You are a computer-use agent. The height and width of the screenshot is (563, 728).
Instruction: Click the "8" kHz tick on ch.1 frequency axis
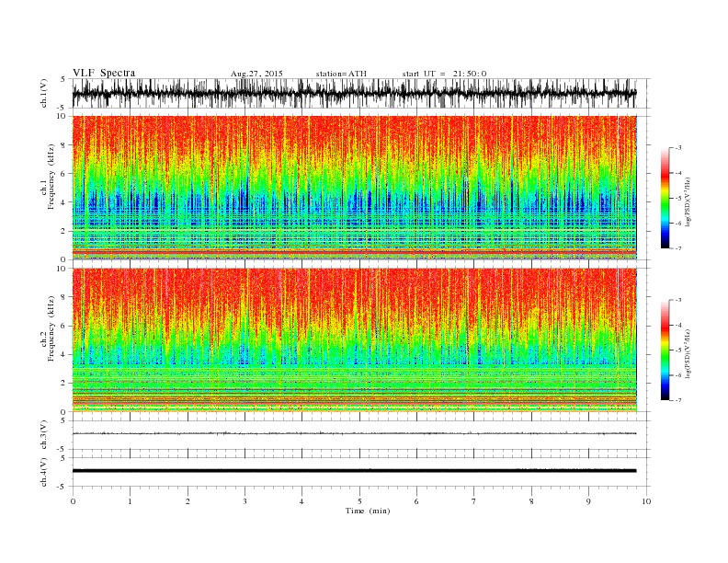63,145
